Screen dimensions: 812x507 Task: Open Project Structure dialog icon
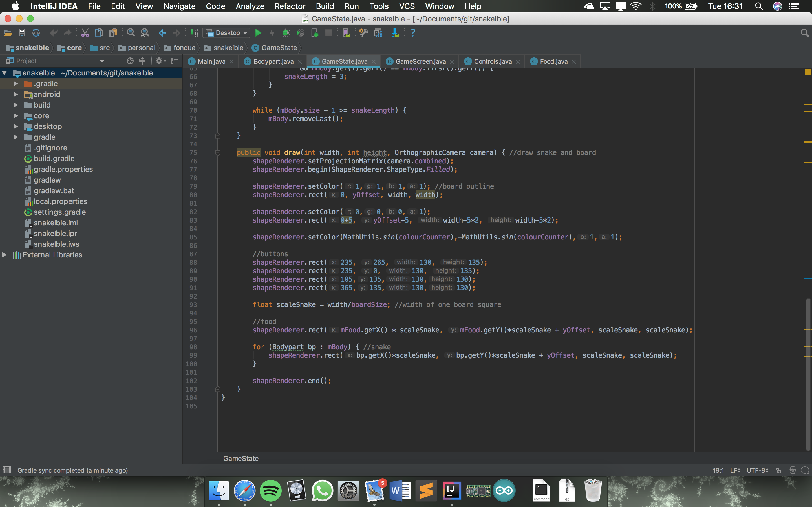(x=378, y=32)
